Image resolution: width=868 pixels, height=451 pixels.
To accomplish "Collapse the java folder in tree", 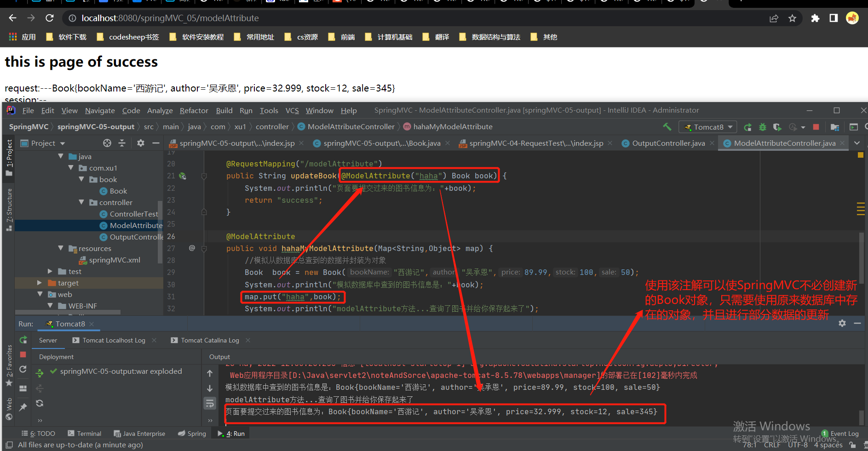I will tap(61, 156).
